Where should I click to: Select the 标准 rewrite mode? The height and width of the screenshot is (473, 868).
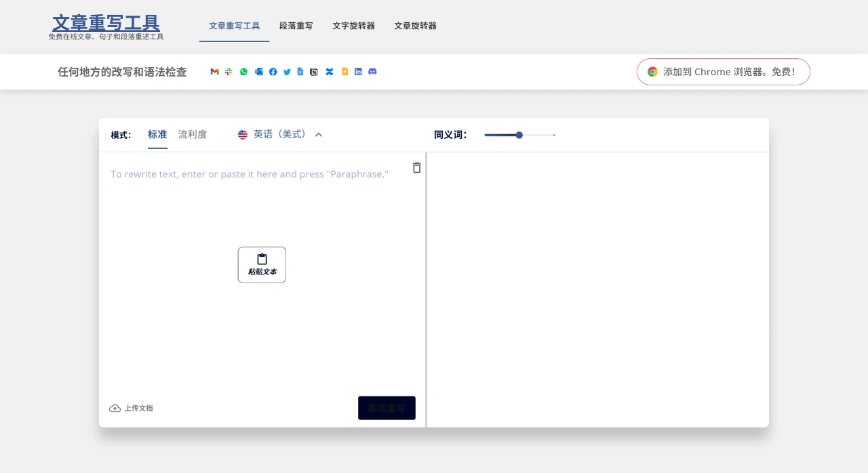157,134
